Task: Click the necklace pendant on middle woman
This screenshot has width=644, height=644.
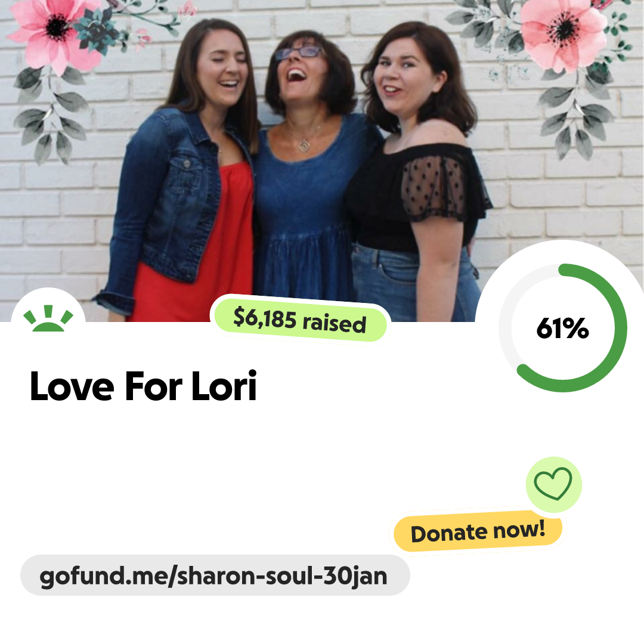Action: click(x=304, y=144)
